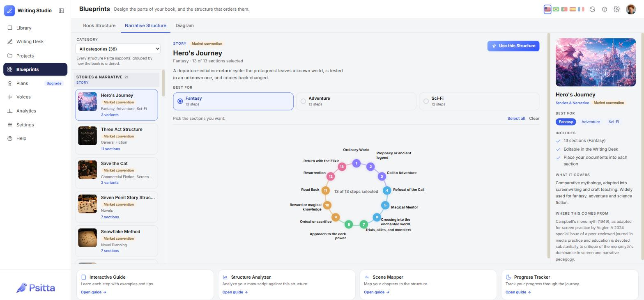Open the help question-mark icon in header

point(605,9)
